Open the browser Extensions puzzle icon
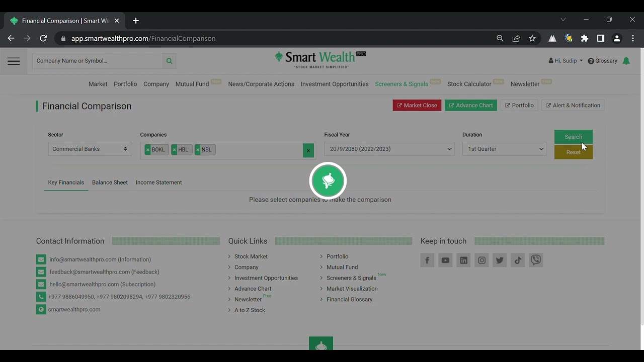 (585, 38)
